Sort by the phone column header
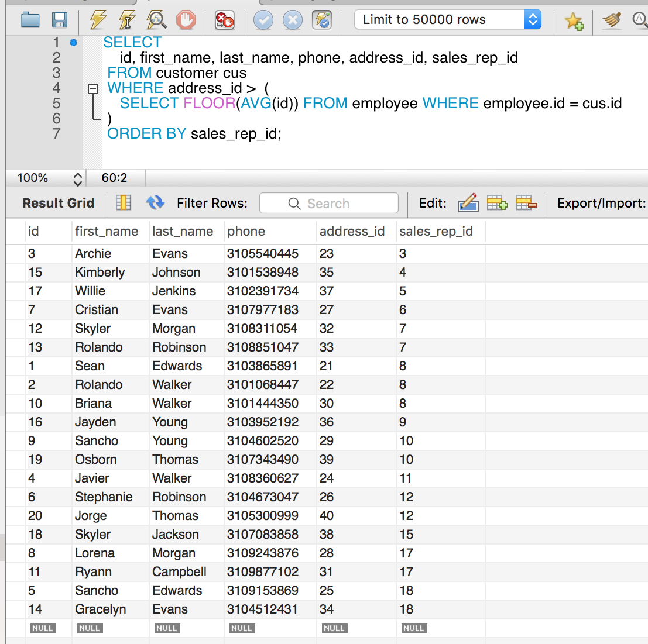This screenshot has height=644, width=648. point(270,231)
